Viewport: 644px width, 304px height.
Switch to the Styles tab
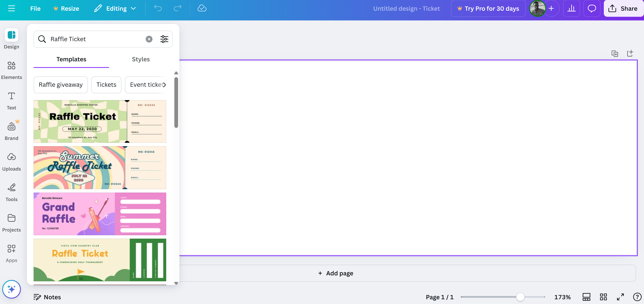(141, 59)
